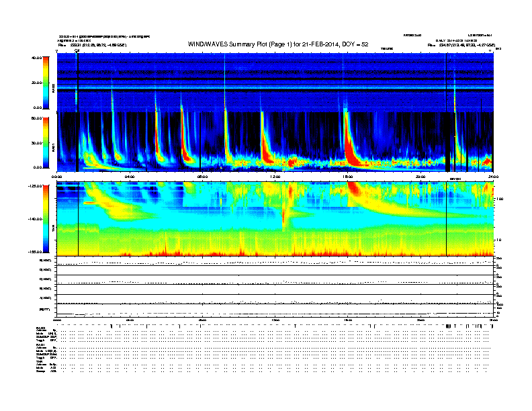Click the 04:00 label on the bottom time axis
The image size is (532, 411).
click(130, 320)
